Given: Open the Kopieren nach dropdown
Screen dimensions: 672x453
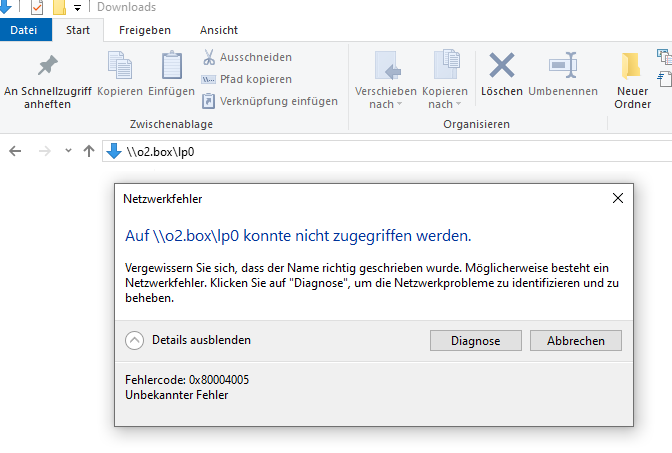Looking at the screenshot, I should coord(444,81).
